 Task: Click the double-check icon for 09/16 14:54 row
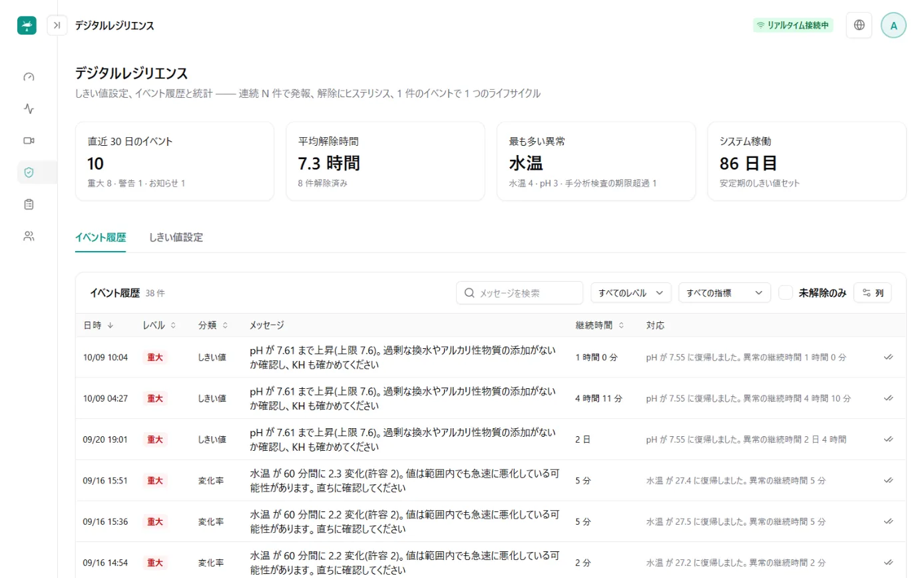[888, 563]
